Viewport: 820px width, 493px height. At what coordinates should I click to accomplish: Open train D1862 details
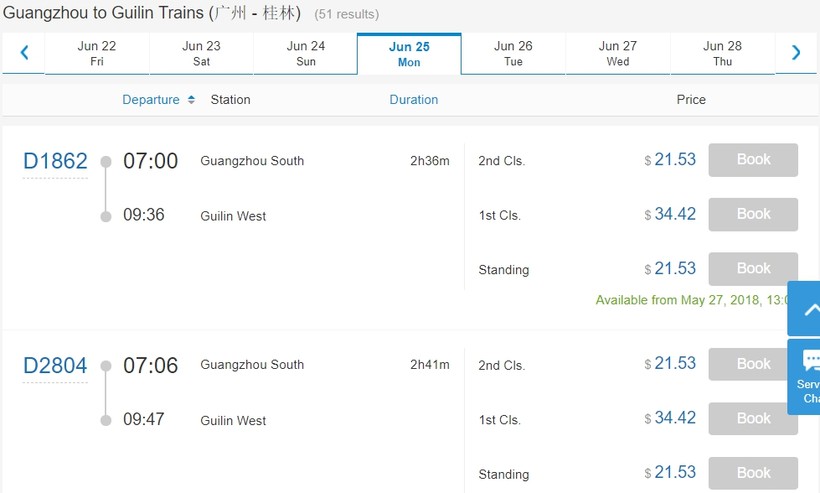55,161
